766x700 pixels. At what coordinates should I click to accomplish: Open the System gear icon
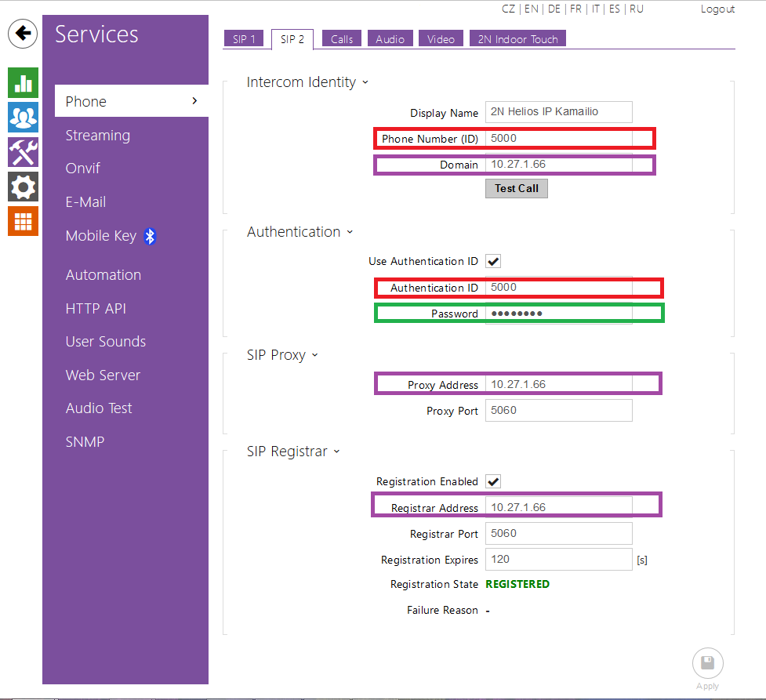(23, 187)
